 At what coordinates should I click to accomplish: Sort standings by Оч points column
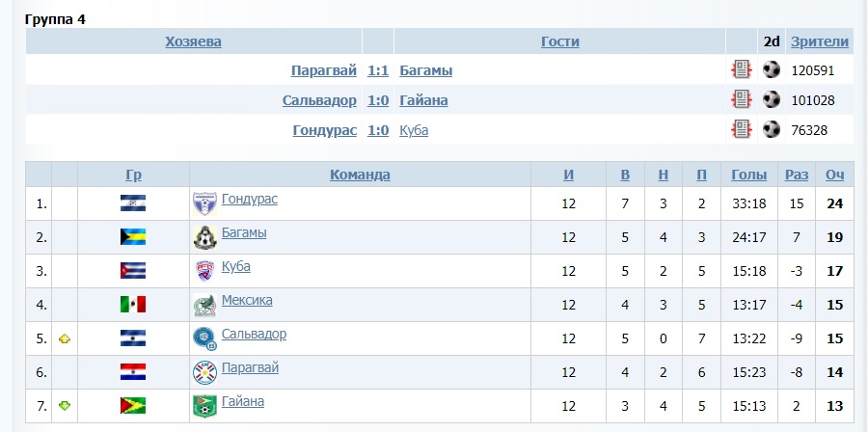(x=835, y=175)
